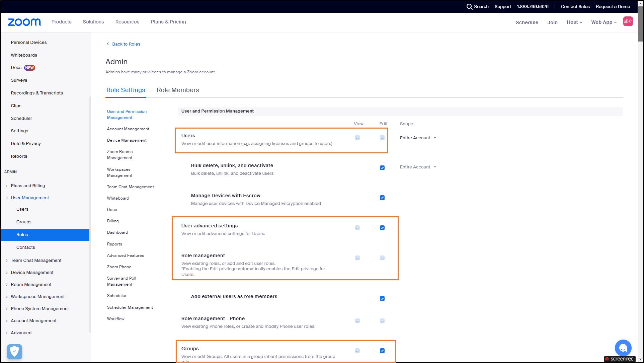Open the chat support bubble icon
The width and height of the screenshot is (644, 363).
pyautogui.click(x=623, y=348)
